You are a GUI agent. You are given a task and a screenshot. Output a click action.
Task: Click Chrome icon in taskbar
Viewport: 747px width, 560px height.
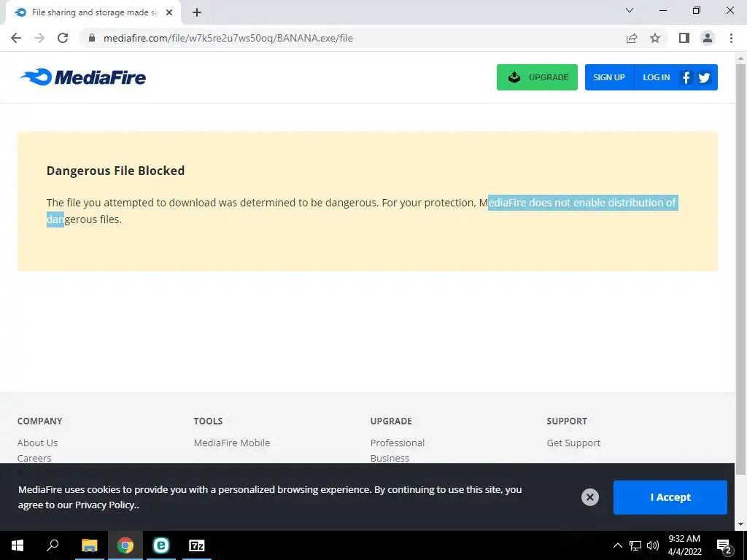[125, 545]
